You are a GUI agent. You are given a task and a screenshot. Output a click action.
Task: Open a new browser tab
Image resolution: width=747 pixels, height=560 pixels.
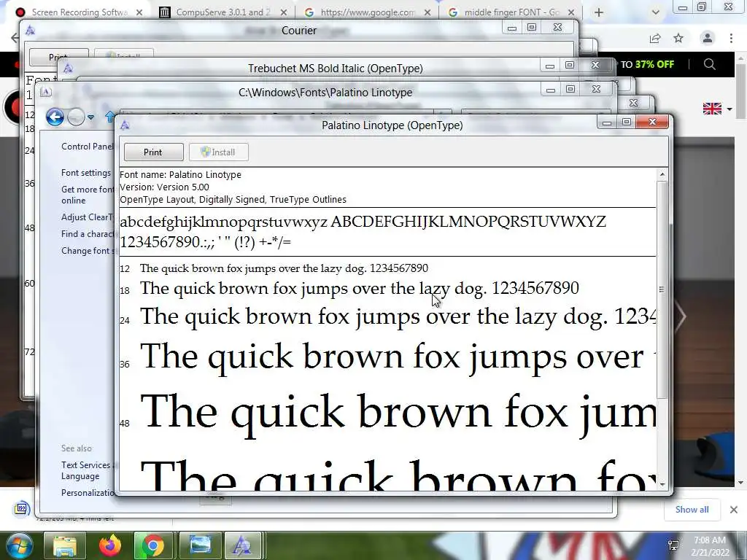[599, 12]
